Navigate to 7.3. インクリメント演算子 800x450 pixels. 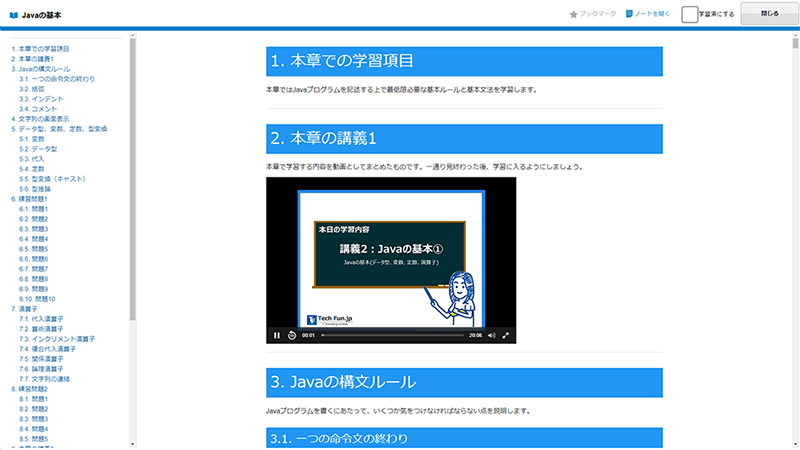[57, 339]
